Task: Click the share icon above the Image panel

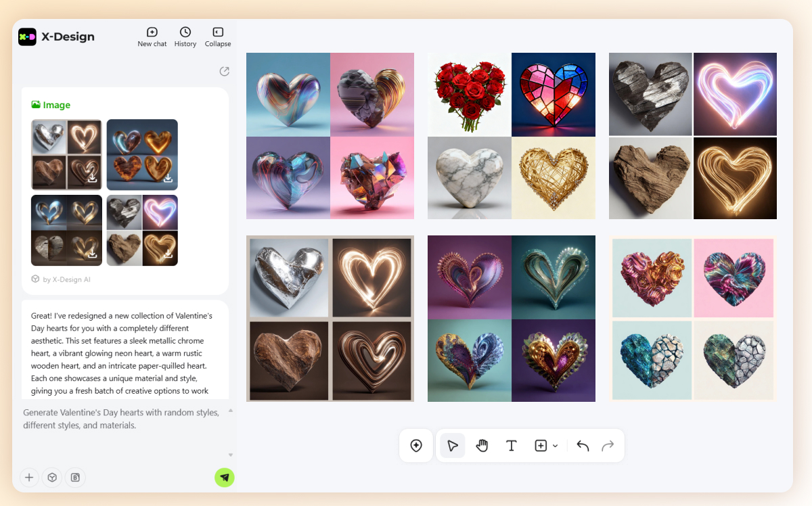Action: tap(224, 71)
